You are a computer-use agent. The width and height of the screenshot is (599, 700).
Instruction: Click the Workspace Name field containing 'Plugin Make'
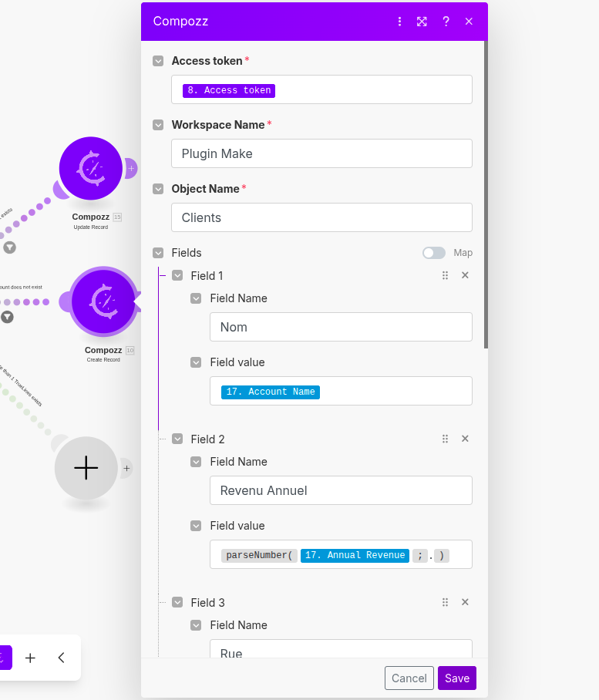pyautogui.click(x=321, y=153)
